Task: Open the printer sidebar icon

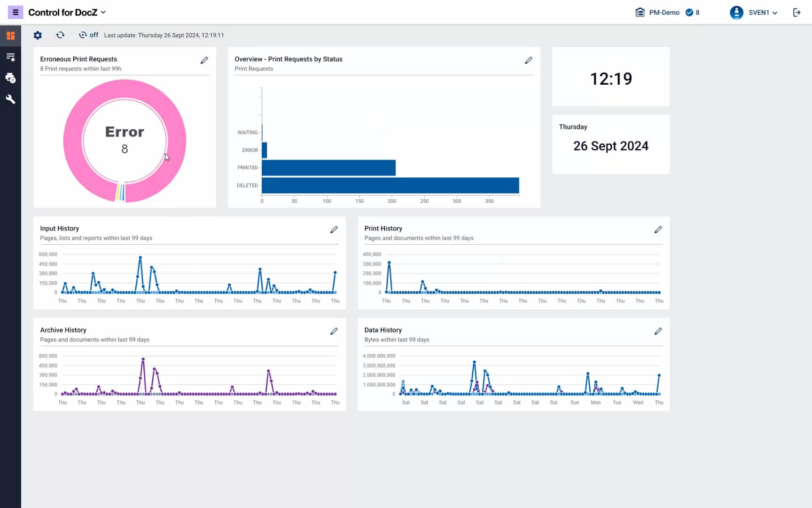Action: [10, 78]
